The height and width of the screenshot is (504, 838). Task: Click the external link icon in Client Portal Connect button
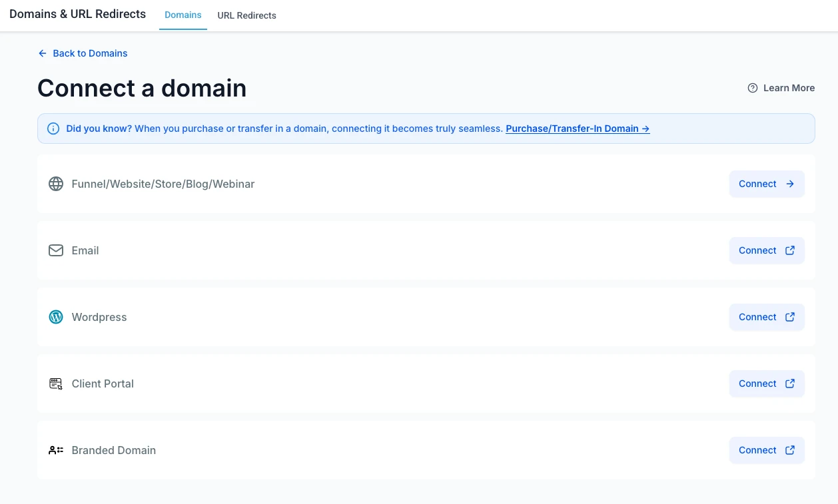pos(790,383)
